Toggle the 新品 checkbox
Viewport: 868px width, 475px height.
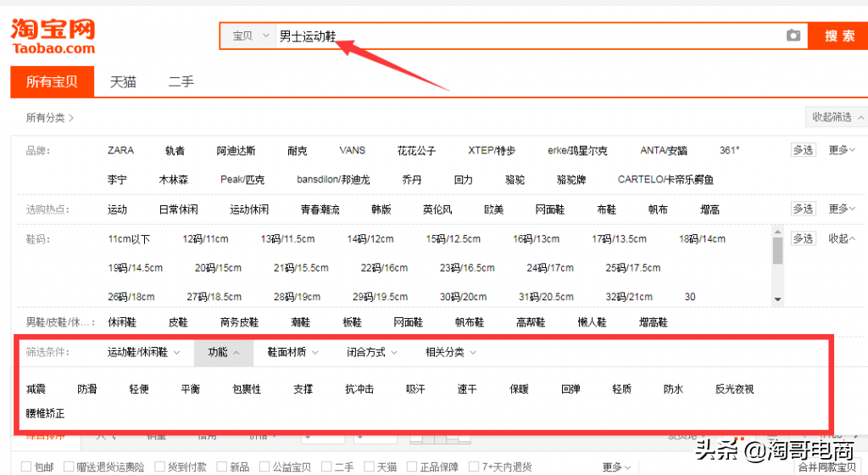coord(222,467)
